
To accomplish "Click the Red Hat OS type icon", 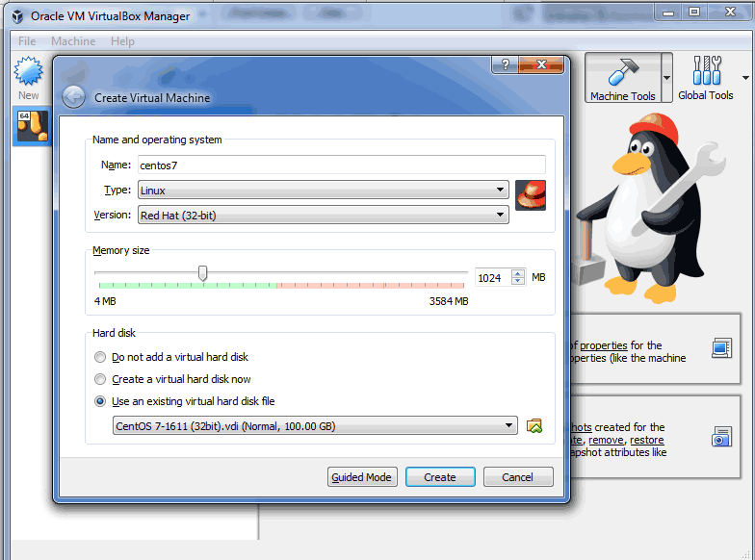I will point(530,195).
